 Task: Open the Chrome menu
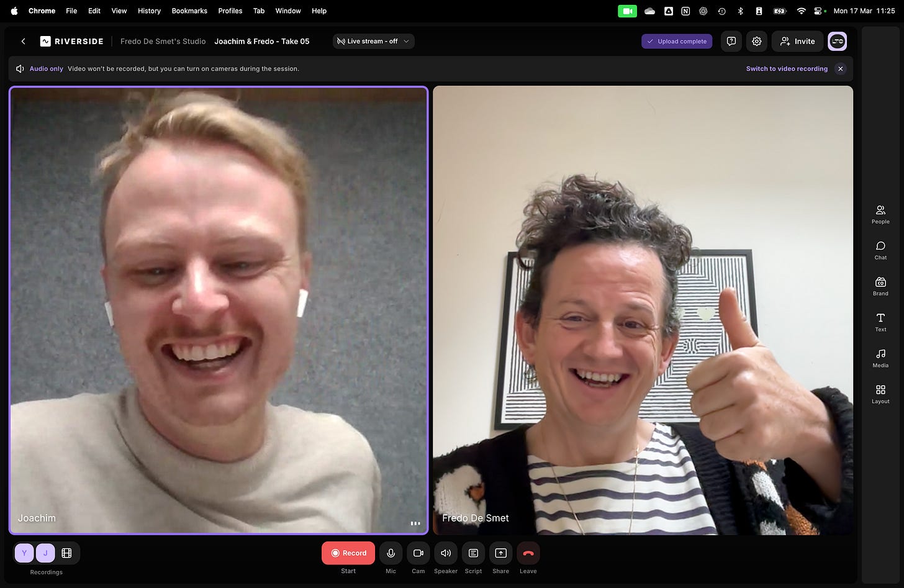[x=42, y=11]
